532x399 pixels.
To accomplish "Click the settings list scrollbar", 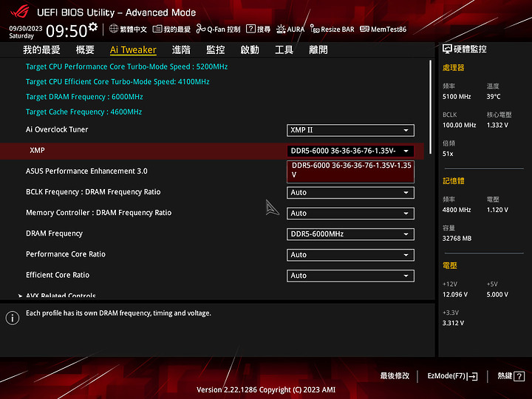I will tap(431, 107).
